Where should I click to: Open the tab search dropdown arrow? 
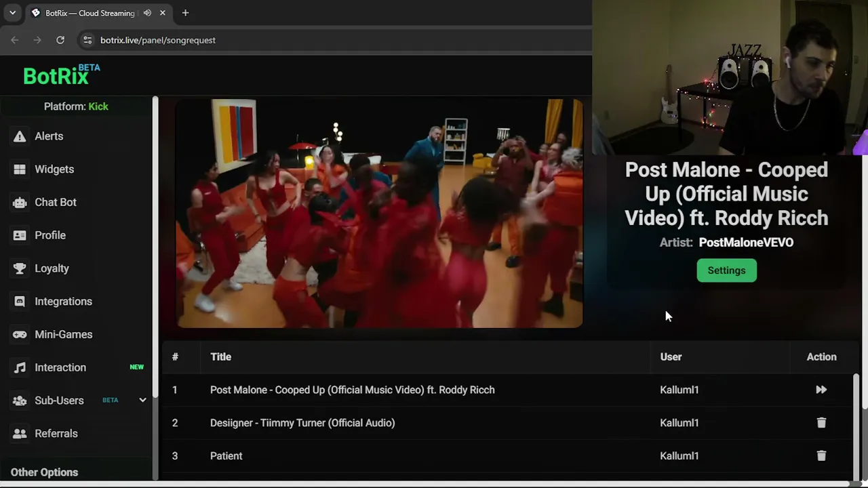[x=12, y=13]
